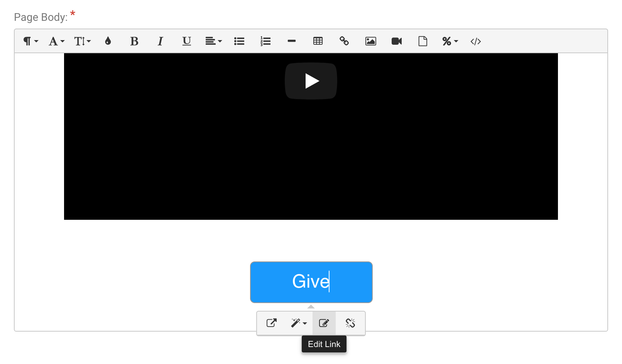Open the percent sign dropdown

[450, 41]
